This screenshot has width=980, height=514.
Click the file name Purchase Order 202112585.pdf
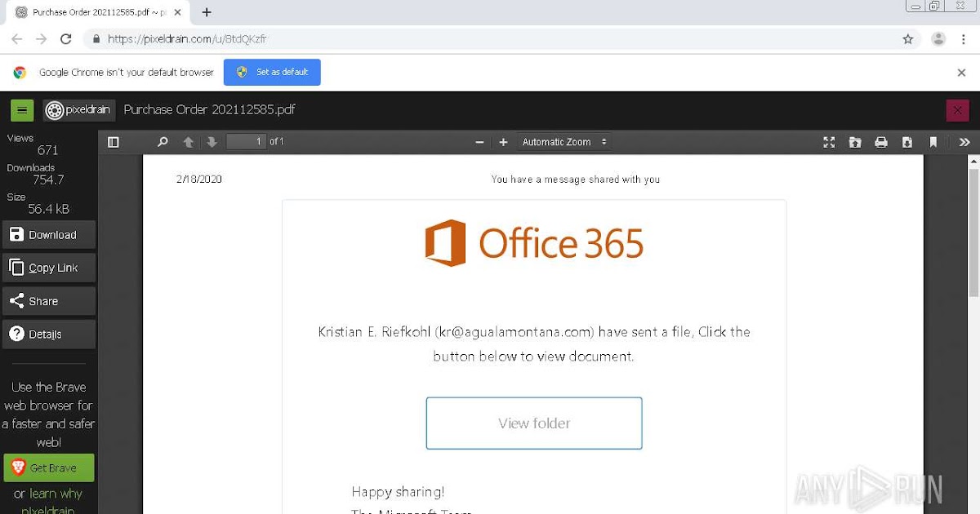pyautogui.click(x=209, y=110)
